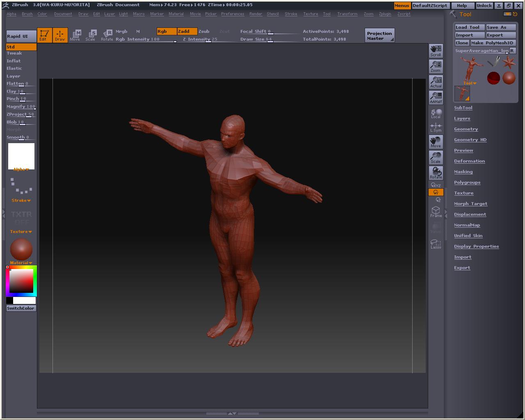Open the Preferences menu

(x=233, y=14)
